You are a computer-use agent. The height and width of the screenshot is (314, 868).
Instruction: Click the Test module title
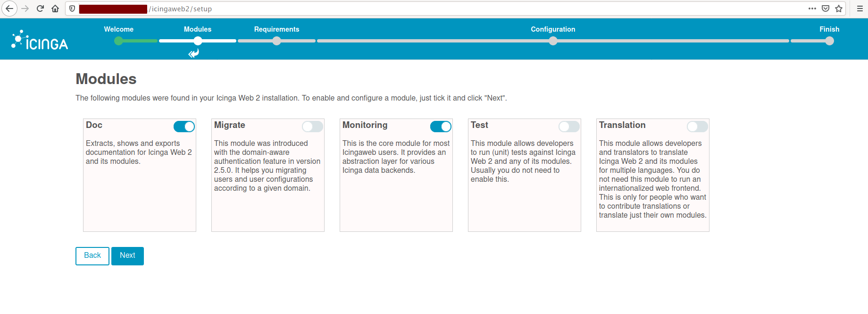tap(479, 125)
